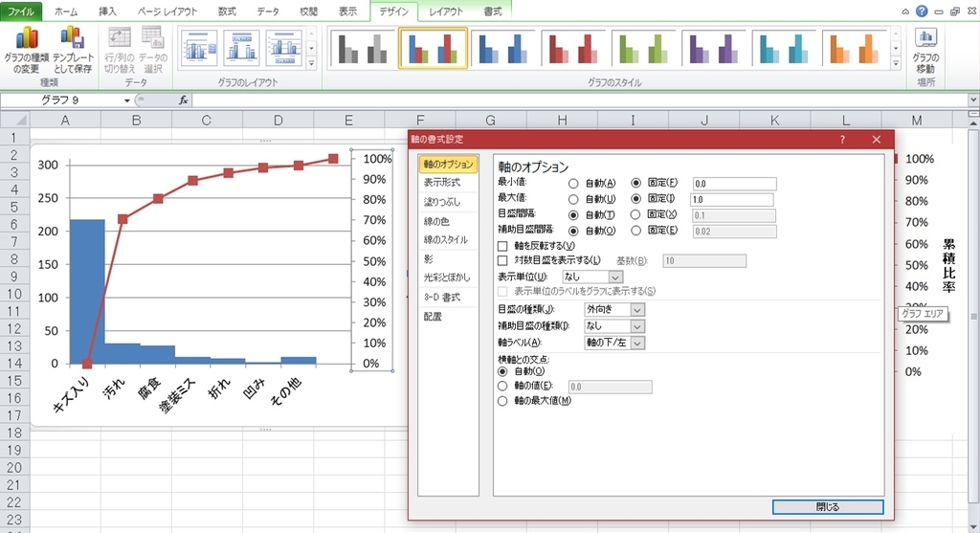
Task: Click the 最大値 value input field
Action: pyautogui.click(x=732, y=199)
